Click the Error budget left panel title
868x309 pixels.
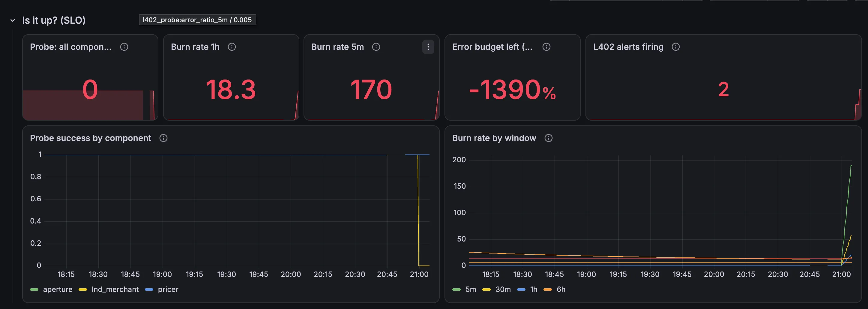click(x=492, y=47)
